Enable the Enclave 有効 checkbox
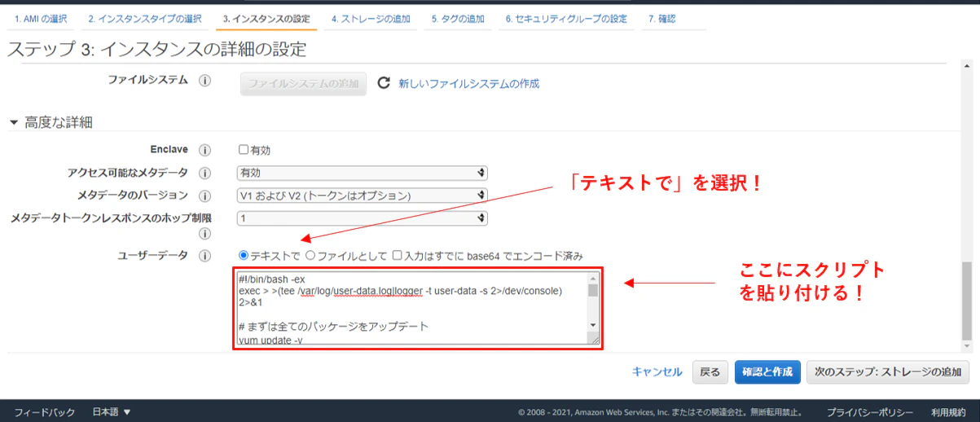The image size is (980, 422). pyautogui.click(x=243, y=150)
